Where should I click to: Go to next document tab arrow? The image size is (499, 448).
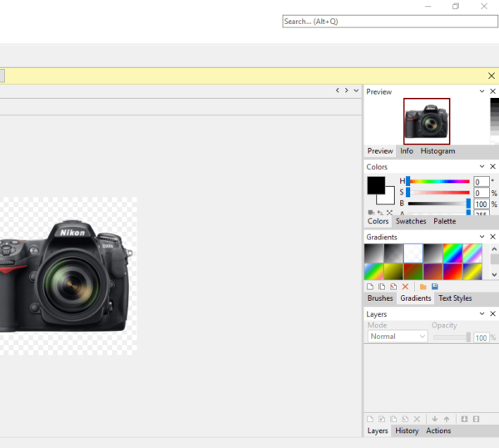347,91
